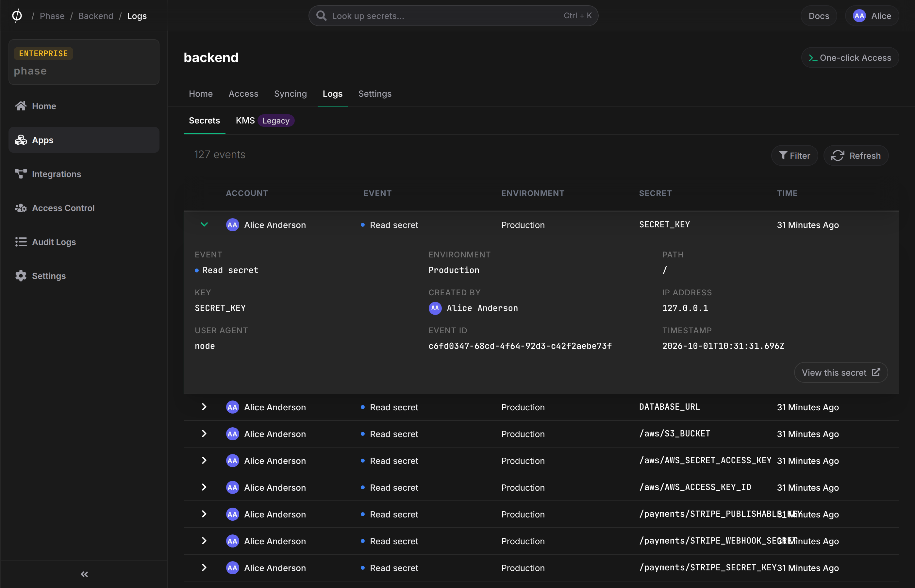The height and width of the screenshot is (588, 915).
Task: Click the timestamp 2026-10-01T10:31:31.696Z
Action: tap(723, 346)
